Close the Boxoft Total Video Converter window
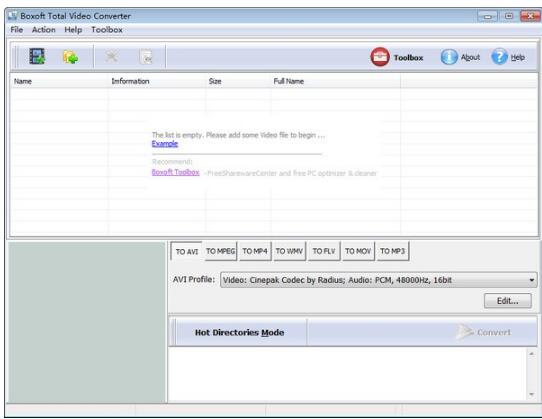 pos(530,16)
